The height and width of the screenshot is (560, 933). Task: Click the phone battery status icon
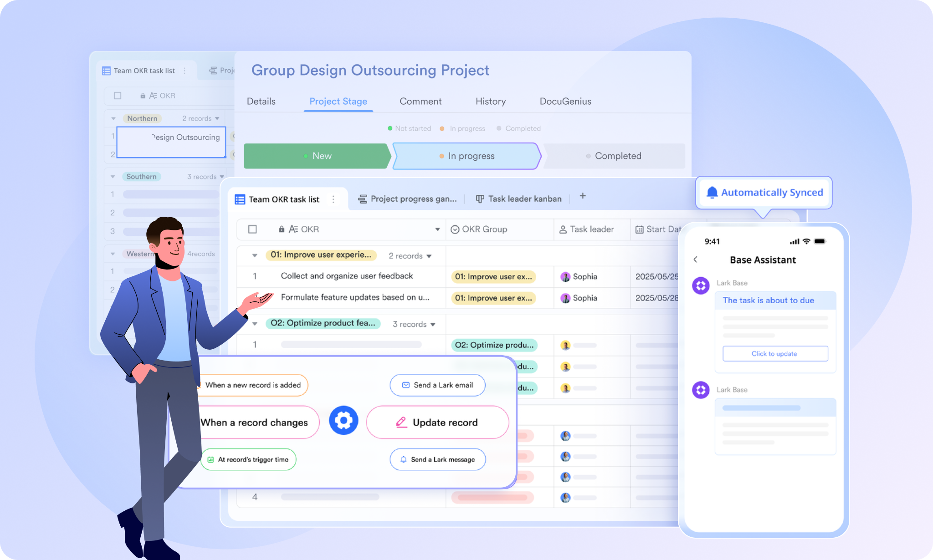pyautogui.click(x=820, y=241)
